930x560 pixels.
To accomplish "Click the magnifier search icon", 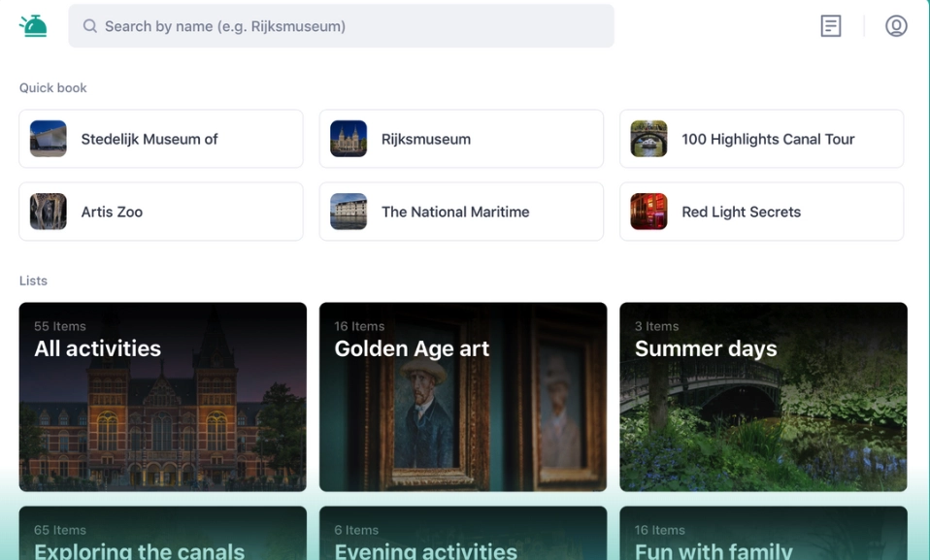I will coord(89,26).
